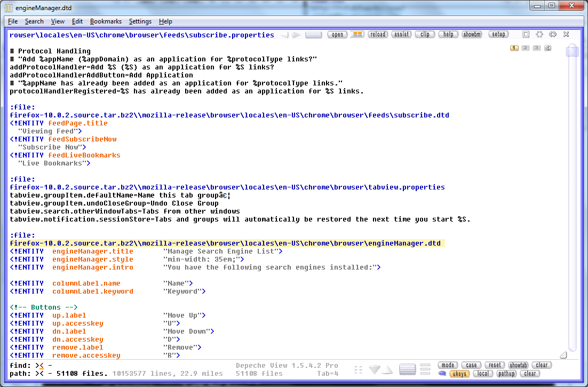588x387 pixels.
Task: Click the downward triangle in the bottom bar
Action: [x=375, y=369]
